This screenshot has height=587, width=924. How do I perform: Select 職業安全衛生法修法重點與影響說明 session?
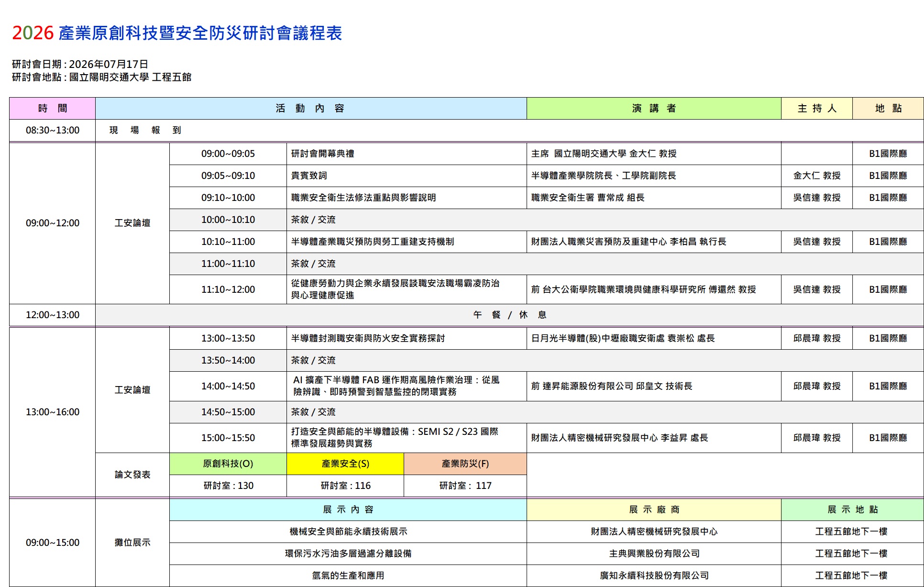(x=363, y=198)
